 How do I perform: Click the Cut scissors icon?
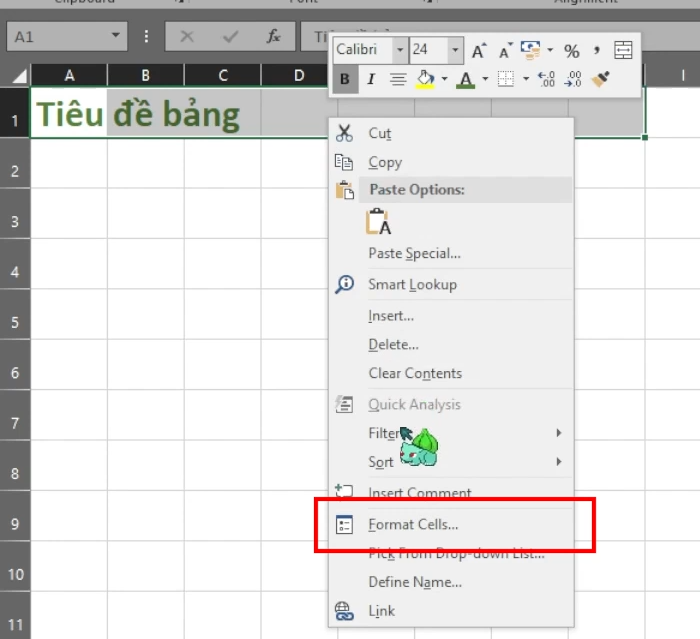pos(344,133)
